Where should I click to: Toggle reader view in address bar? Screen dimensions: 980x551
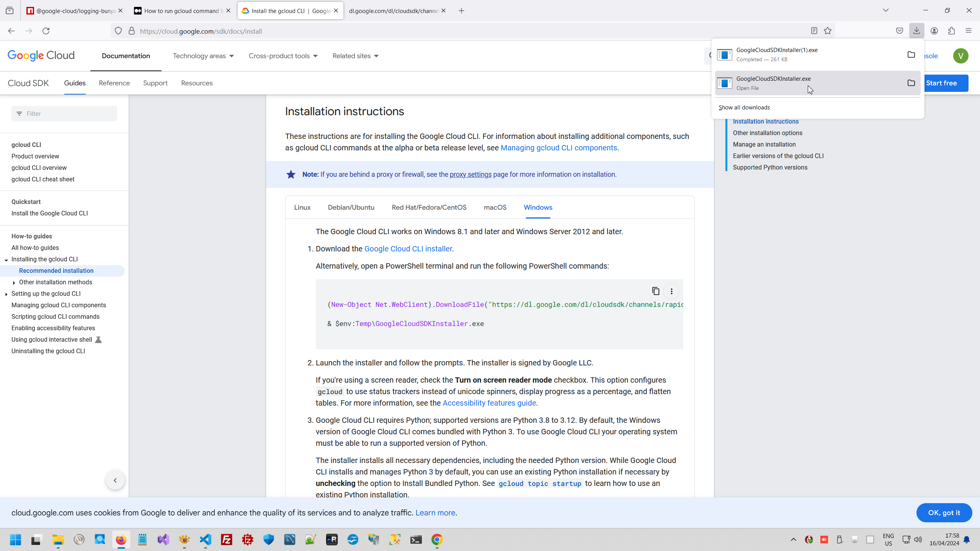[814, 31]
